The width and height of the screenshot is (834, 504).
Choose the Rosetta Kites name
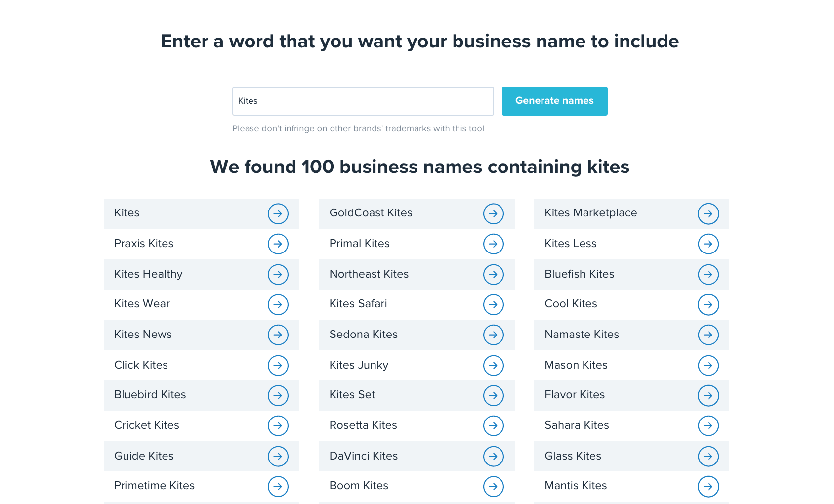coord(363,425)
